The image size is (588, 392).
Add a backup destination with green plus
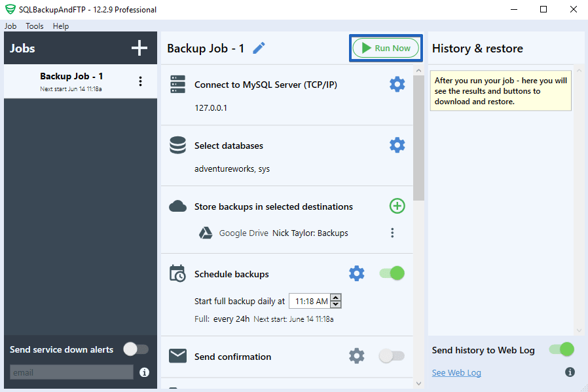[397, 206]
